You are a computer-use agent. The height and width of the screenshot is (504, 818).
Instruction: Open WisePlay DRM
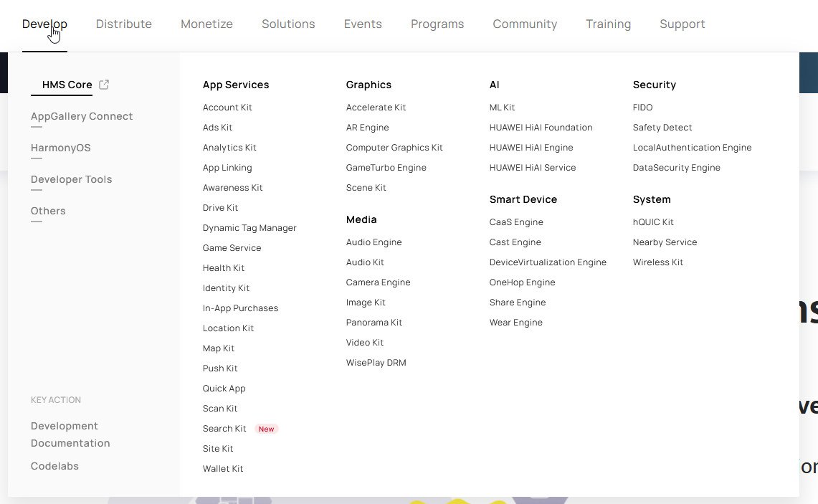pos(376,363)
